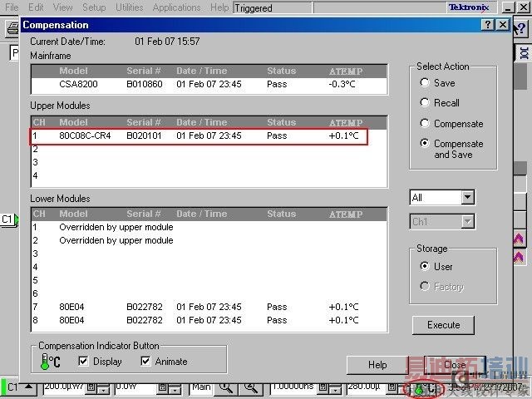Open the View menu
Image resolution: width=532 pixels, height=399 pixels.
point(63,7)
